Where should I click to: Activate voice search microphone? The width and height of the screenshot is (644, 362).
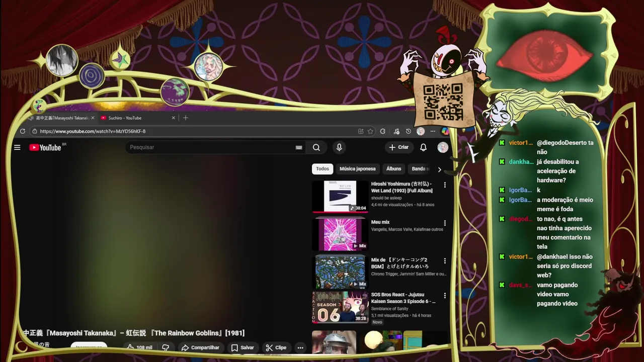(339, 147)
